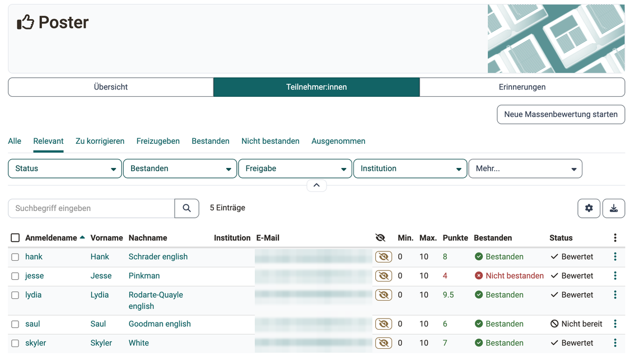This screenshot has height=361, width=644.
Task: Select Nicht bestanden filter tab
Action: (270, 141)
